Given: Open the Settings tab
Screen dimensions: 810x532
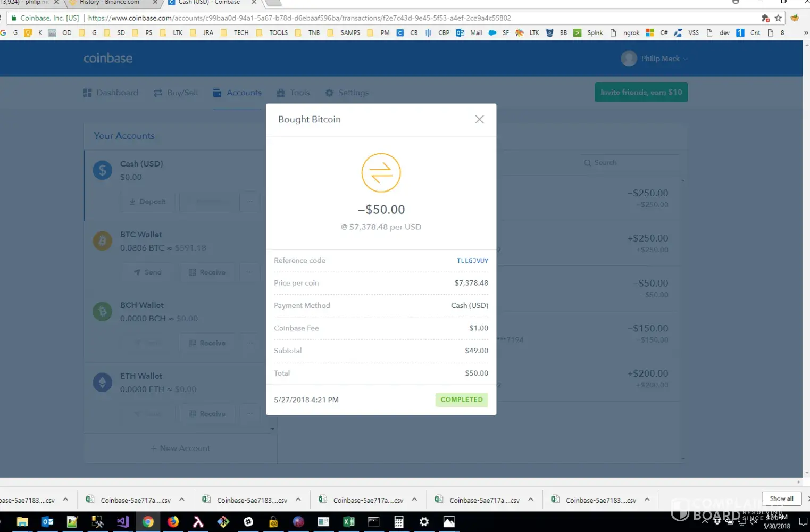Looking at the screenshot, I should pyautogui.click(x=347, y=93).
